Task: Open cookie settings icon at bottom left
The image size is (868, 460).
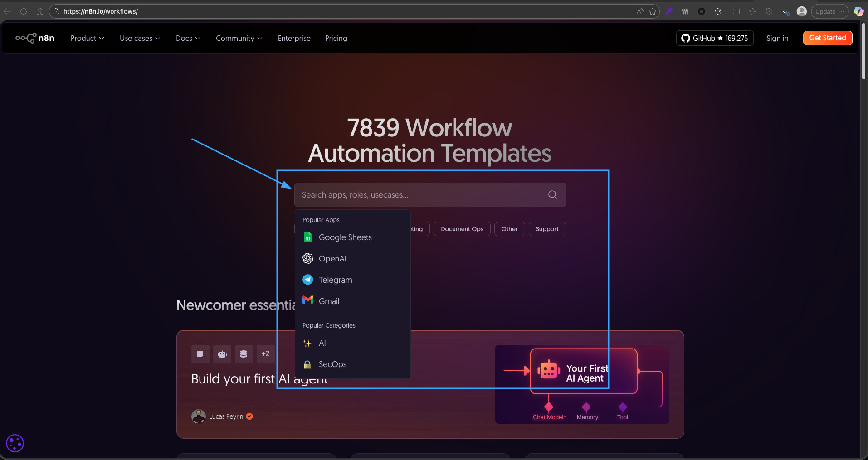Action: click(x=15, y=443)
